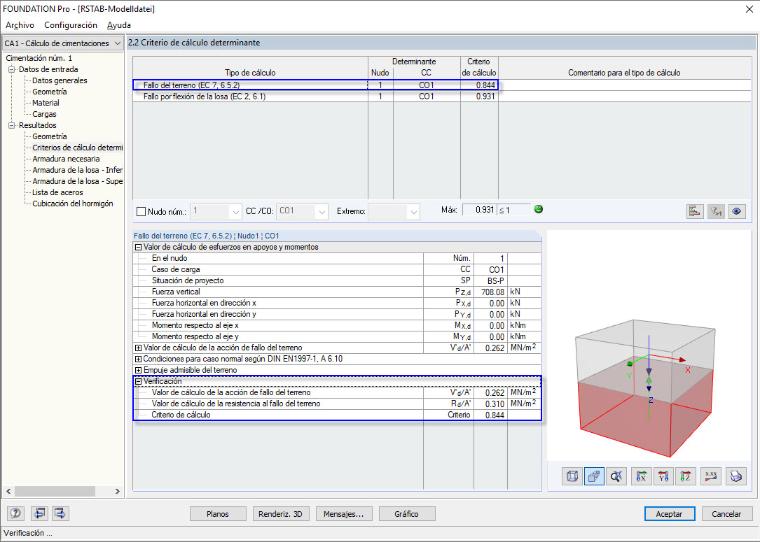Viewport: 760px width, 542px height.
Task: Go to the previous input window icon
Action: coord(40,513)
